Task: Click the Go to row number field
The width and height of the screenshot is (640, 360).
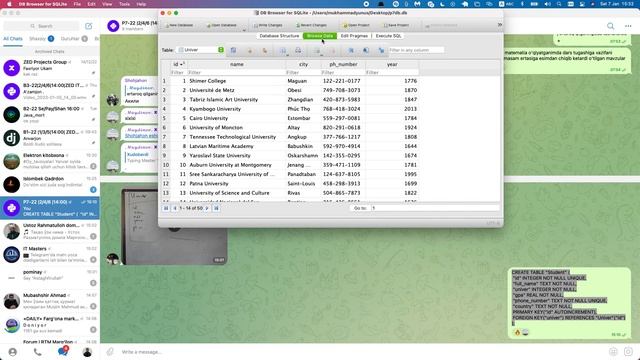Action: [x=435, y=208]
